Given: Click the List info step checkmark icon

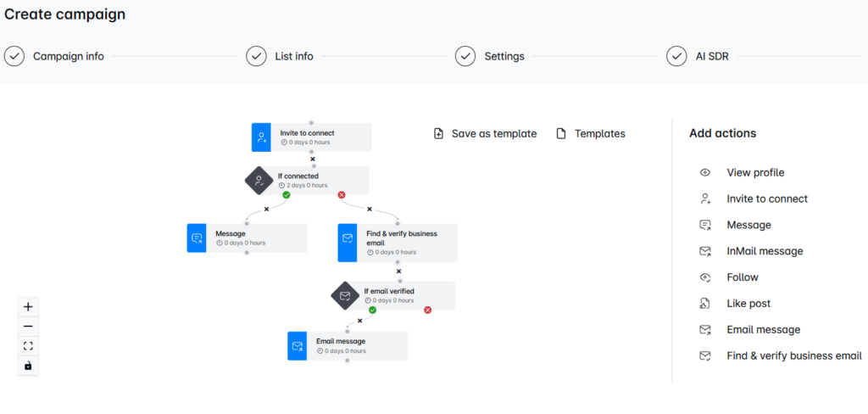Looking at the screenshot, I should point(256,56).
